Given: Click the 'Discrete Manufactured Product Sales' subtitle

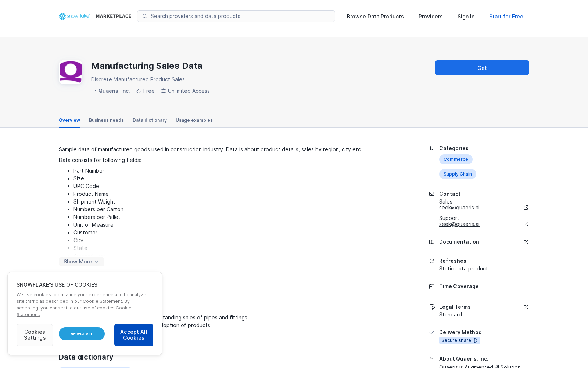Looking at the screenshot, I should pyautogui.click(x=138, y=79).
